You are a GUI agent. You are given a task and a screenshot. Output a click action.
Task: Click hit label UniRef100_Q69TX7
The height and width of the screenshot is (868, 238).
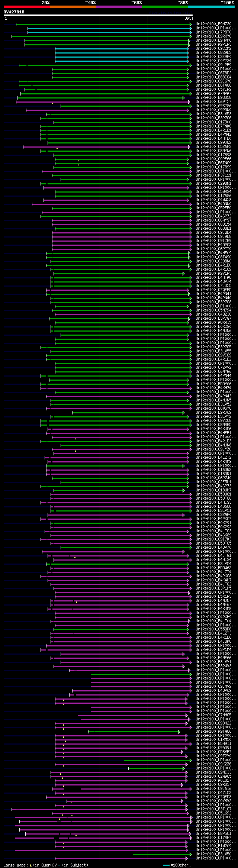[213, 102]
